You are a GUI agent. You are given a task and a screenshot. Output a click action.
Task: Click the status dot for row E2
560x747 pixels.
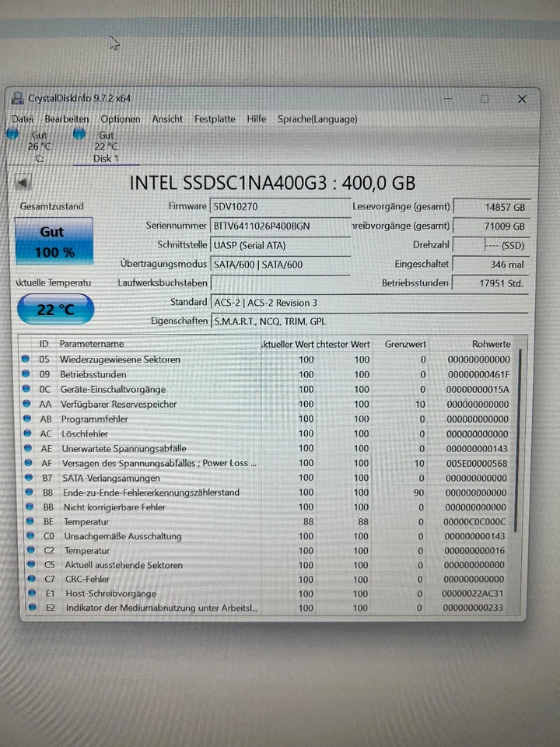33,607
